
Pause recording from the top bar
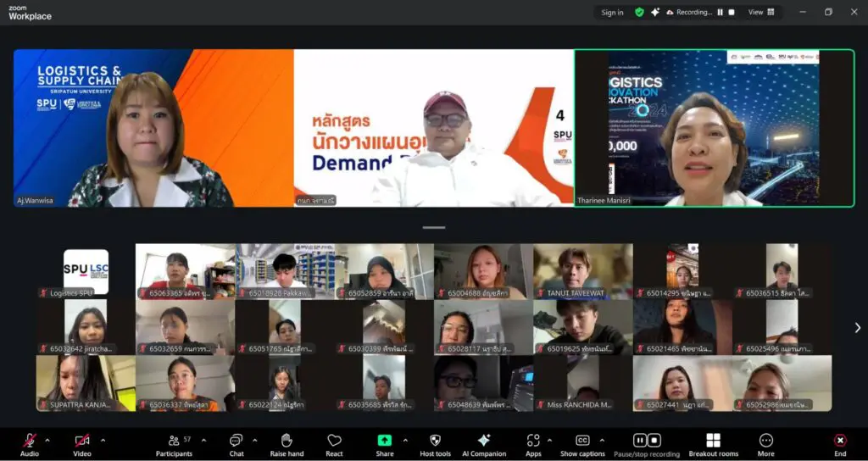(721, 12)
